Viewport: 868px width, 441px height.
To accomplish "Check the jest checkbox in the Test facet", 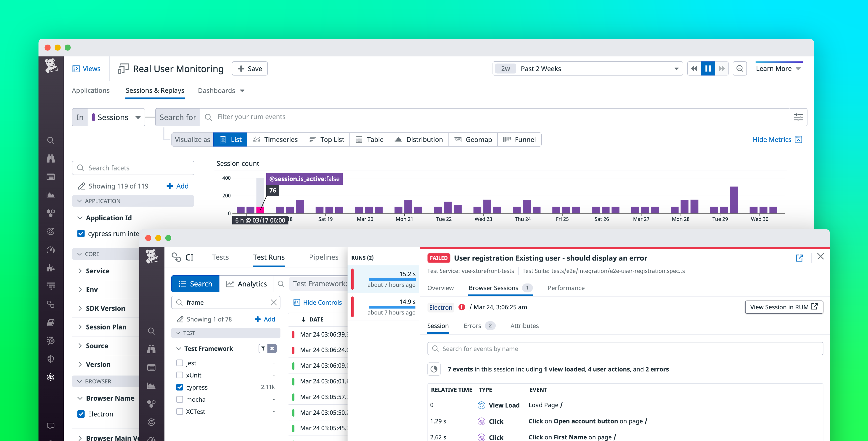I will coord(180,363).
